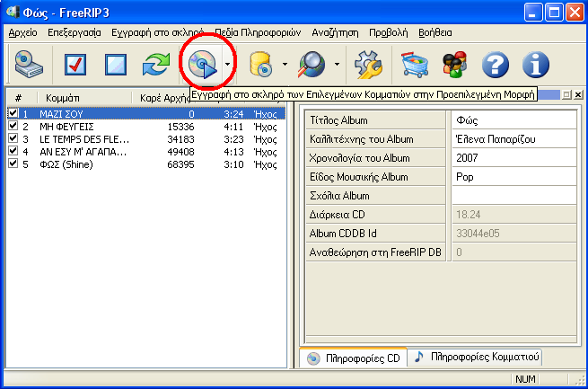The image size is (588, 389).
Task: Click the select all tracks checkmark icon
Action: coord(75,65)
